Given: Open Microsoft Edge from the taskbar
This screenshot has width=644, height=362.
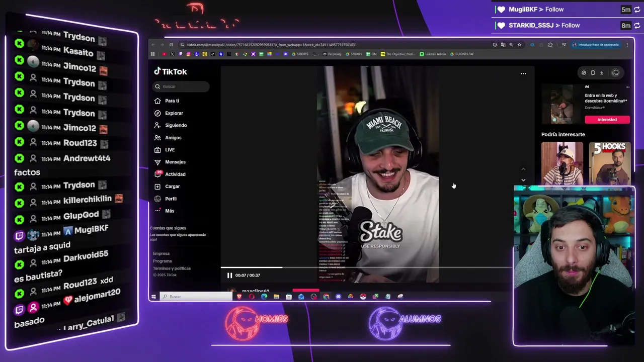Looking at the screenshot, I should [264, 297].
